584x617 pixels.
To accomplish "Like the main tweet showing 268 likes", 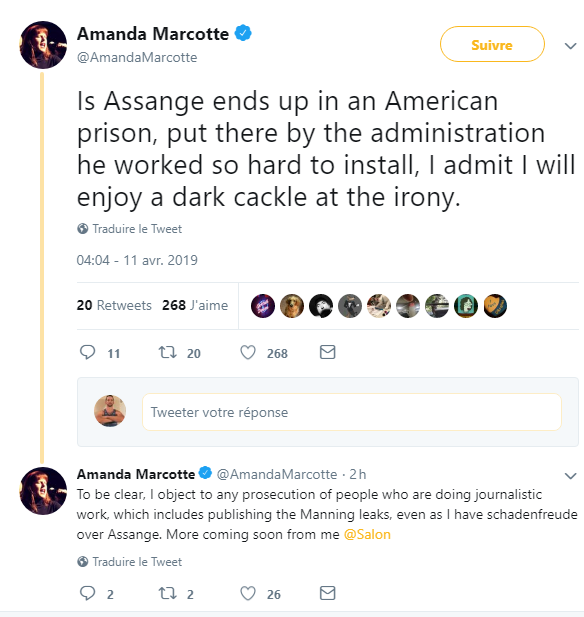I will click(248, 352).
